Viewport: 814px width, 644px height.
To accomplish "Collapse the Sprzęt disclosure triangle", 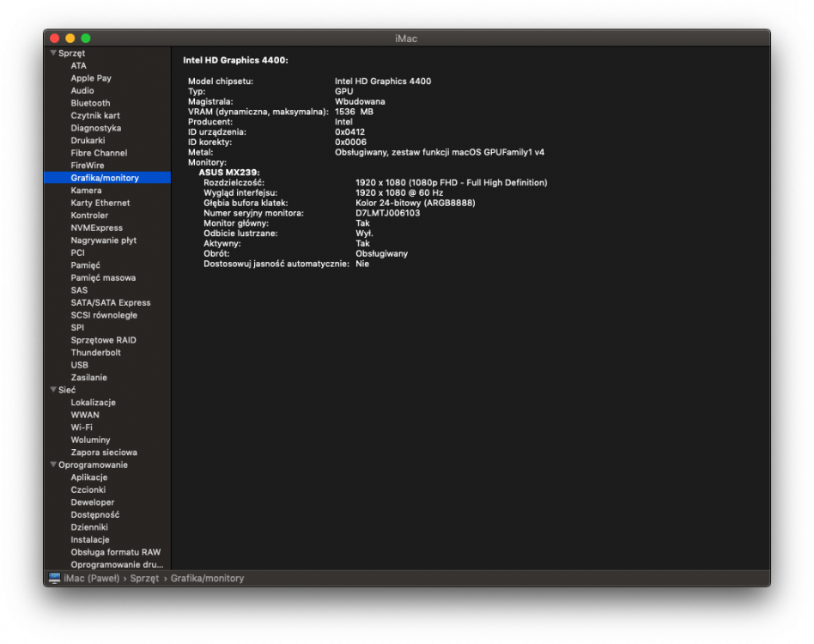I will 53,53.
